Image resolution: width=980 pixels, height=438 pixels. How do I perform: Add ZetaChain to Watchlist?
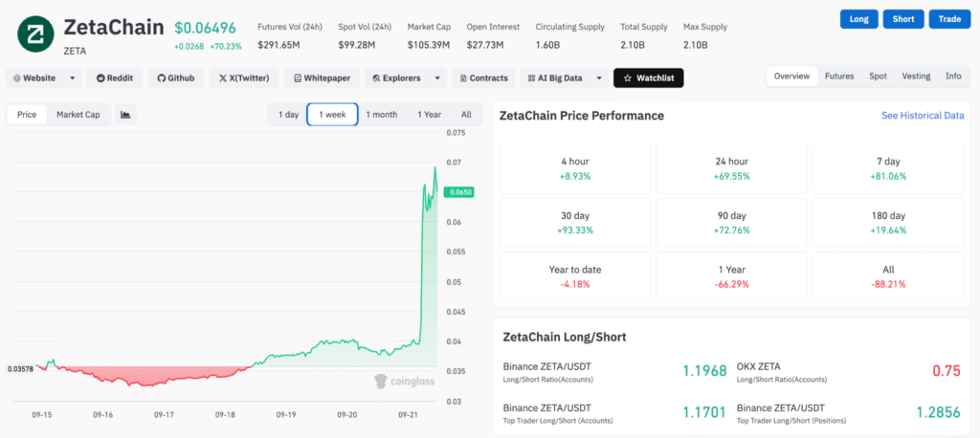click(x=649, y=78)
